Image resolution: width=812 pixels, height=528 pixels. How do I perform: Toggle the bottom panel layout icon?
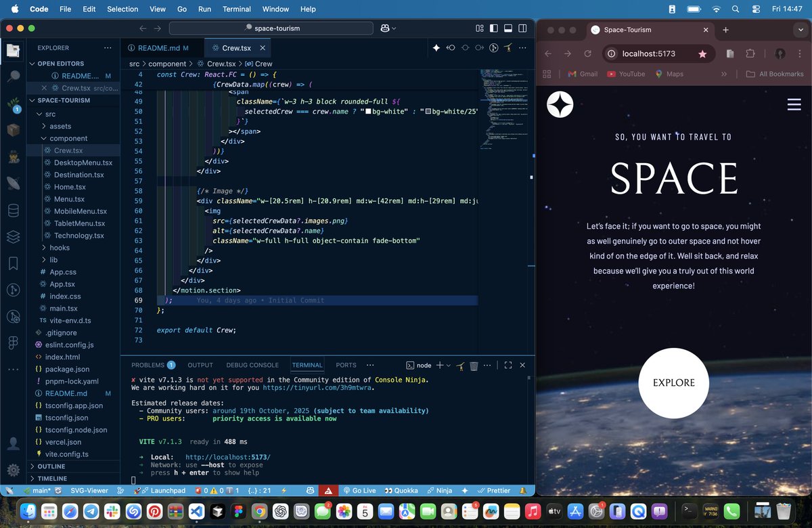[x=507, y=28]
